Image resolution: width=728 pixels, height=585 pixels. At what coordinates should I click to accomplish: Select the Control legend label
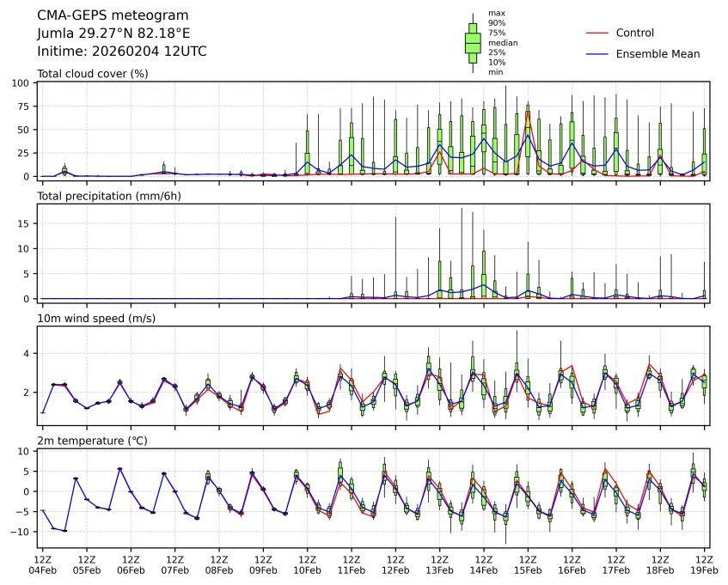click(634, 33)
